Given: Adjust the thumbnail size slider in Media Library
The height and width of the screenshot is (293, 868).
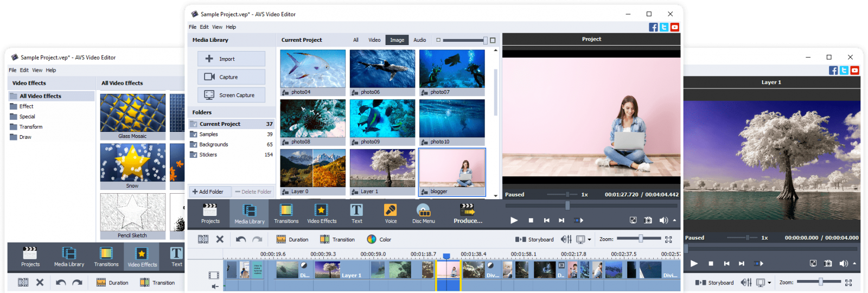Looking at the screenshot, I should (x=485, y=40).
